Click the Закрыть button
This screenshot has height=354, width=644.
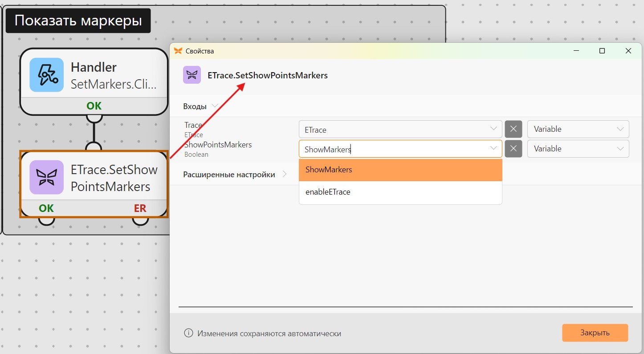(595, 333)
